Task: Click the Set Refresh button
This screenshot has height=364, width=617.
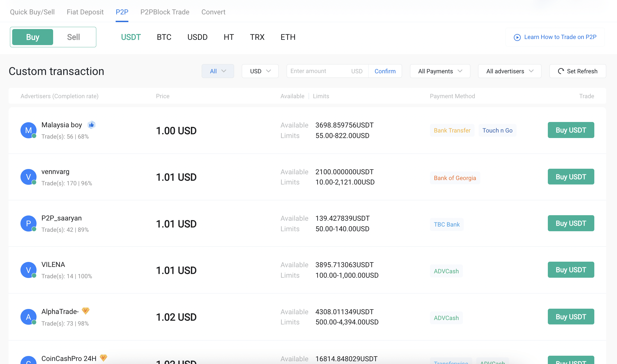Action: tap(578, 71)
